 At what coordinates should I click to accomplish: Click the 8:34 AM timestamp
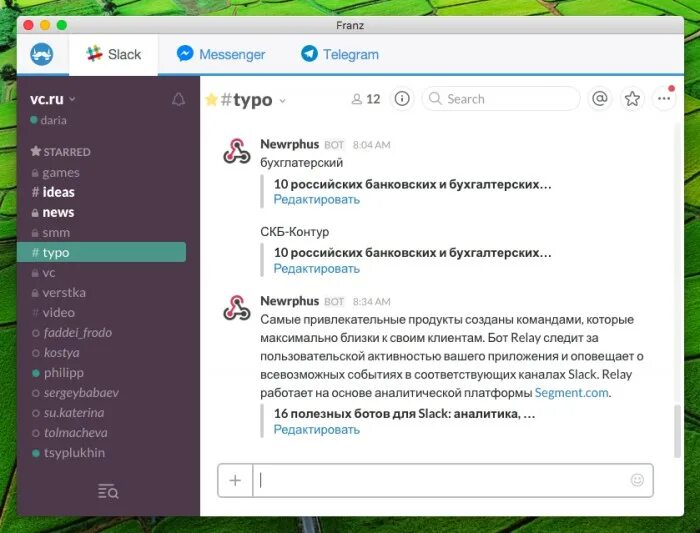coord(371,302)
